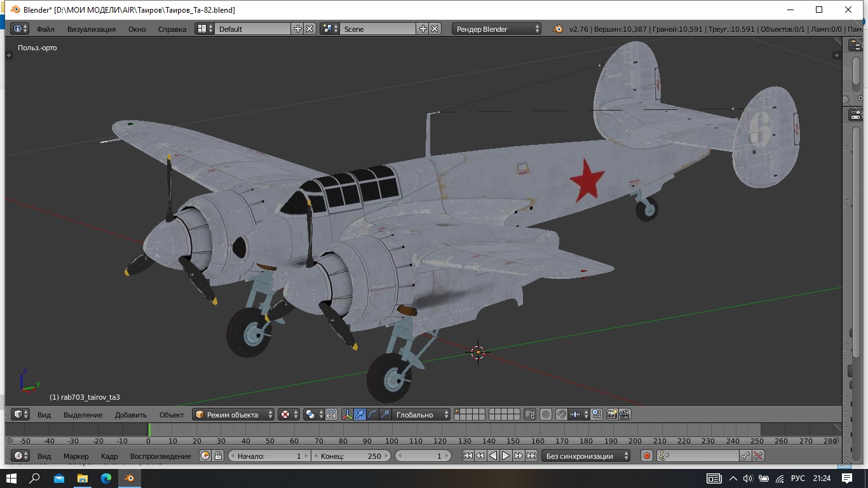The width and height of the screenshot is (868, 488).
Task: Click the delete keyframe crossed-key icon
Action: pos(757,456)
